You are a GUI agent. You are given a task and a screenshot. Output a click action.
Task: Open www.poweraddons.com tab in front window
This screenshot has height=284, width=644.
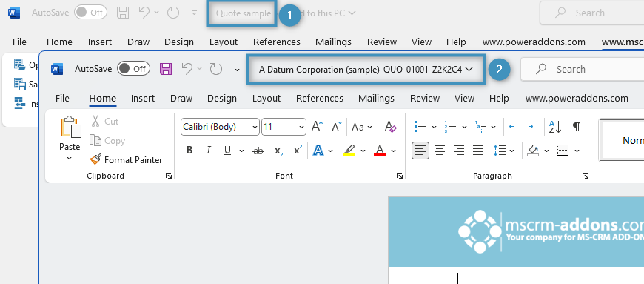pyautogui.click(x=577, y=99)
